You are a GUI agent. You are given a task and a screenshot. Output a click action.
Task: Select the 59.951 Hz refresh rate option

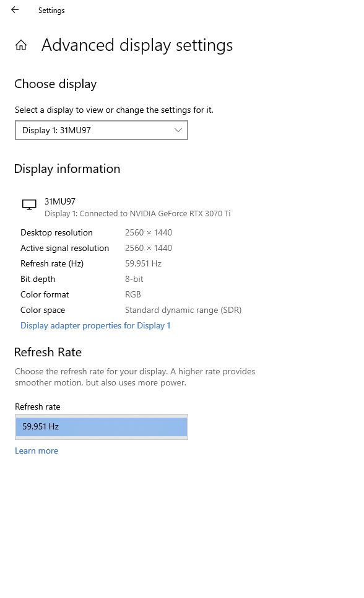[x=101, y=426]
